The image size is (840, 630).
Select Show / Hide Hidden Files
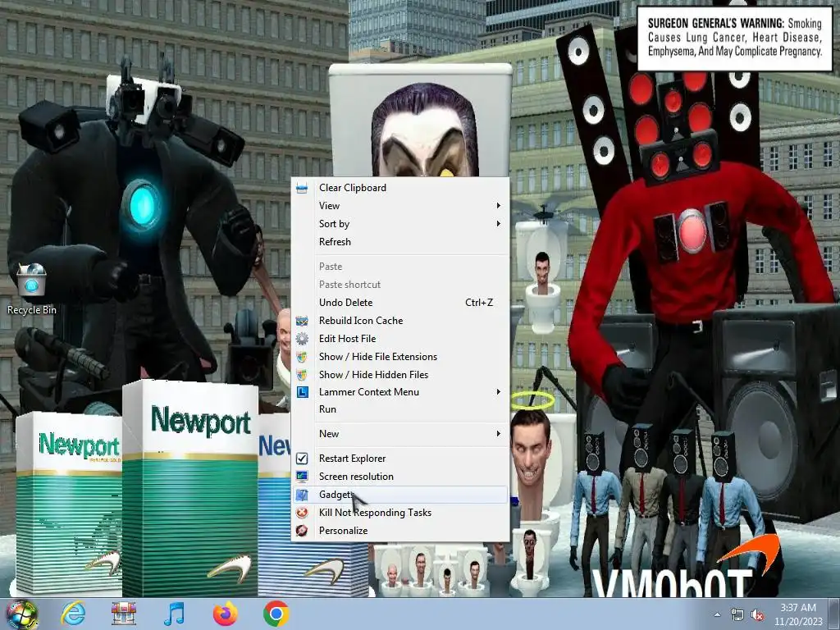[x=400, y=375]
